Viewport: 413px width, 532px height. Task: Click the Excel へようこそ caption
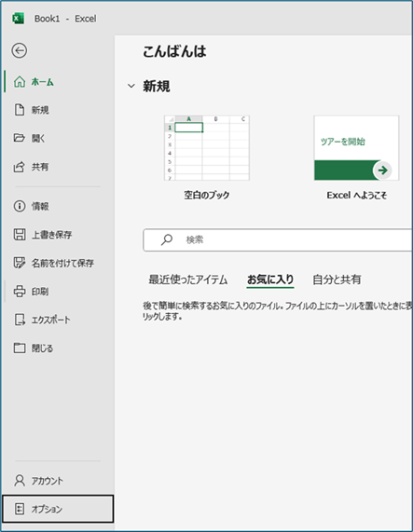click(356, 195)
